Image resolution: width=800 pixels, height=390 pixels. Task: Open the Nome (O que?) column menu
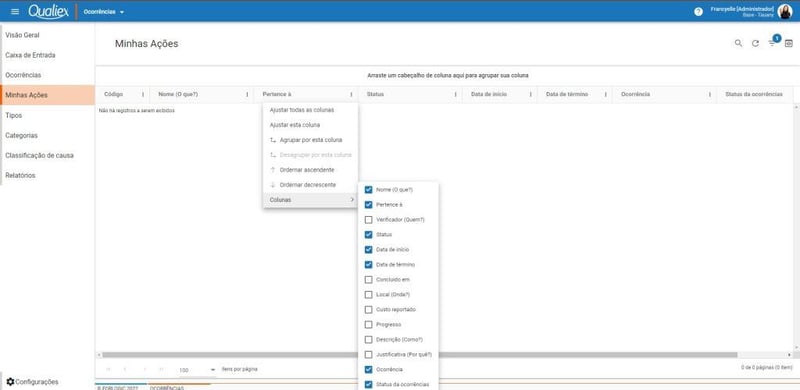(247, 94)
